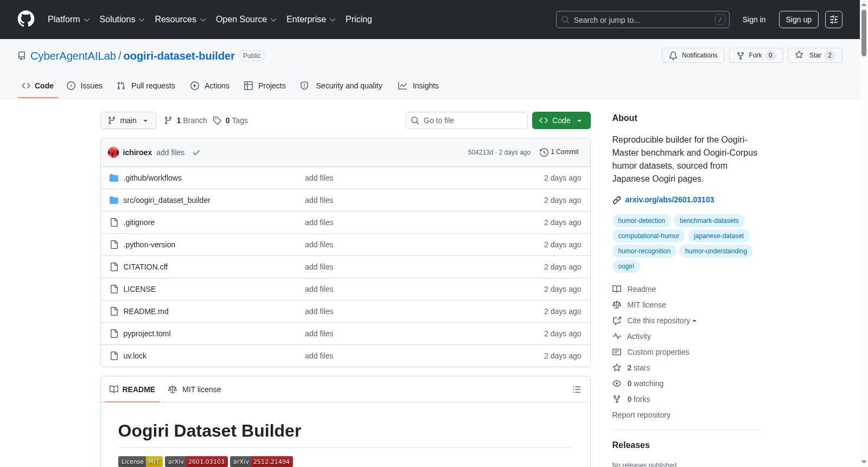This screenshot has width=868, height=467.
Task: Click the Custom properties note icon
Action: [x=617, y=352]
